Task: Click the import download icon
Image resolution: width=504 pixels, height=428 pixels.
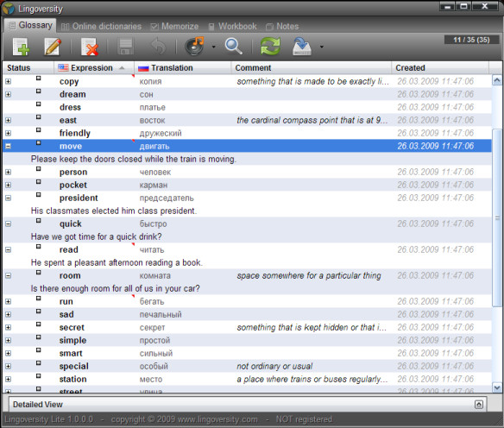Action: pos(302,47)
